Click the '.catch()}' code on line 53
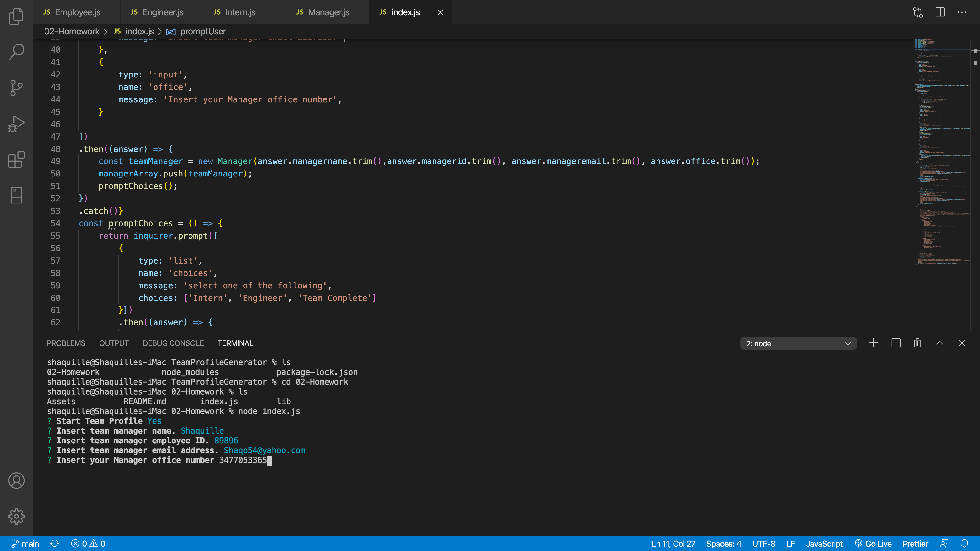Viewport: 980px width, 551px height. [x=101, y=211]
